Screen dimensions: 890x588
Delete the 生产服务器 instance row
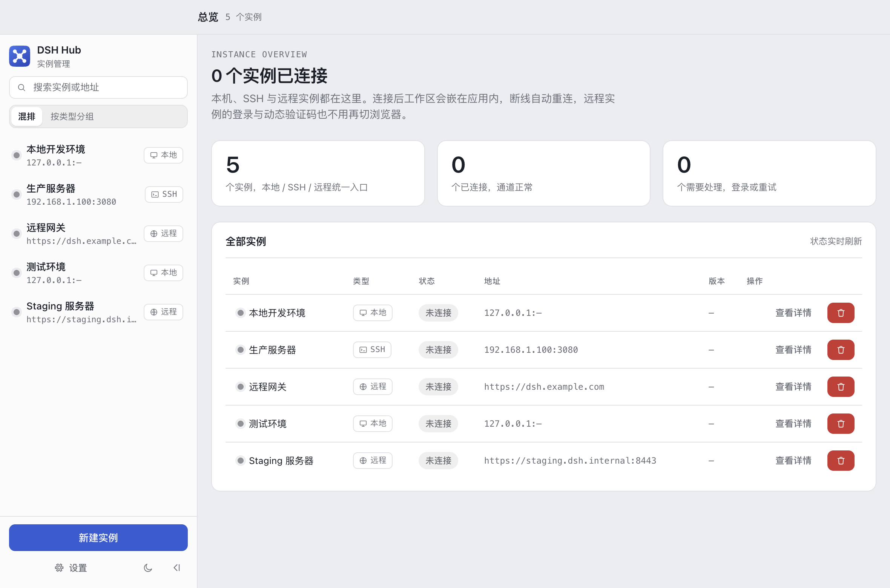click(x=841, y=350)
